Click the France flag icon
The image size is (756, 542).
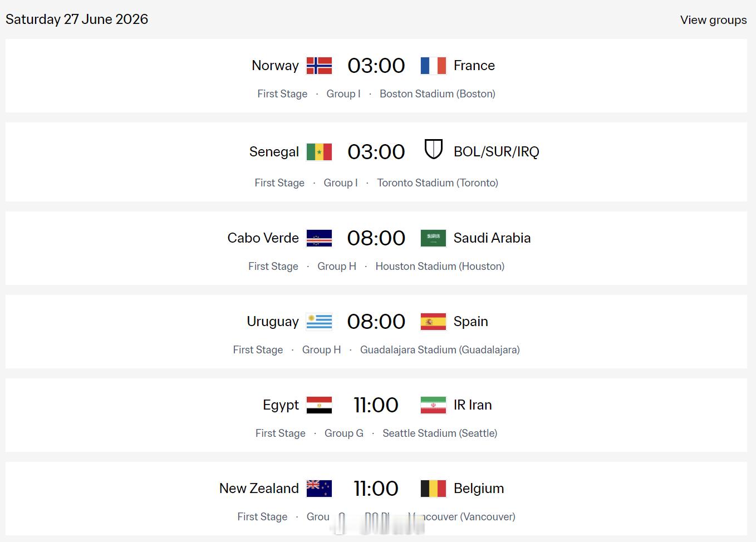pos(433,66)
